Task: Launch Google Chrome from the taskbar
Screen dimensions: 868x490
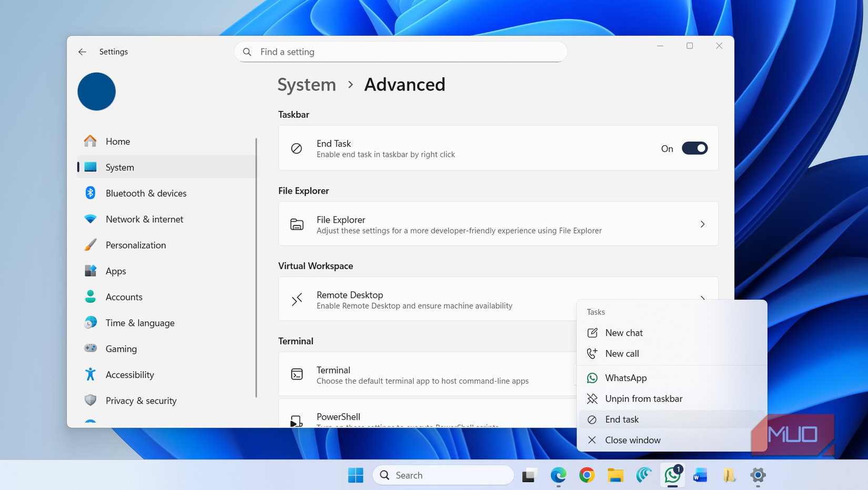Action: pyautogui.click(x=586, y=475)
